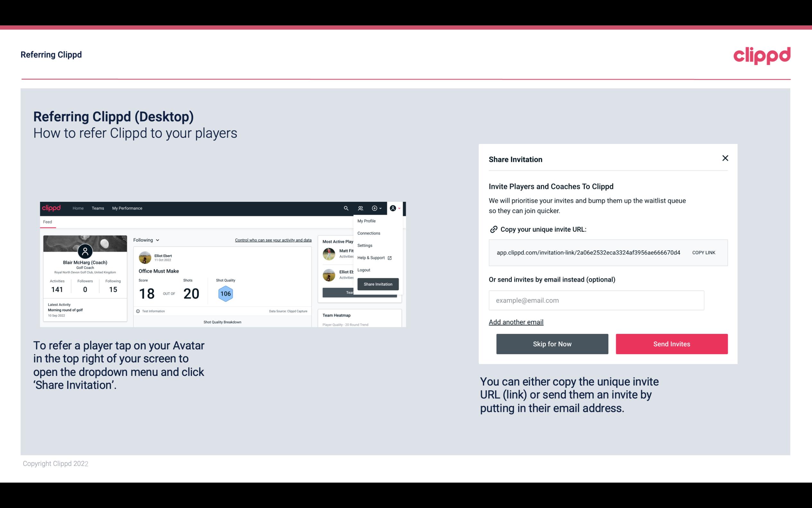Click the chain link icon next to invite URL
Image resolution: width=812 pixels, height=508 pixels.
493,229
